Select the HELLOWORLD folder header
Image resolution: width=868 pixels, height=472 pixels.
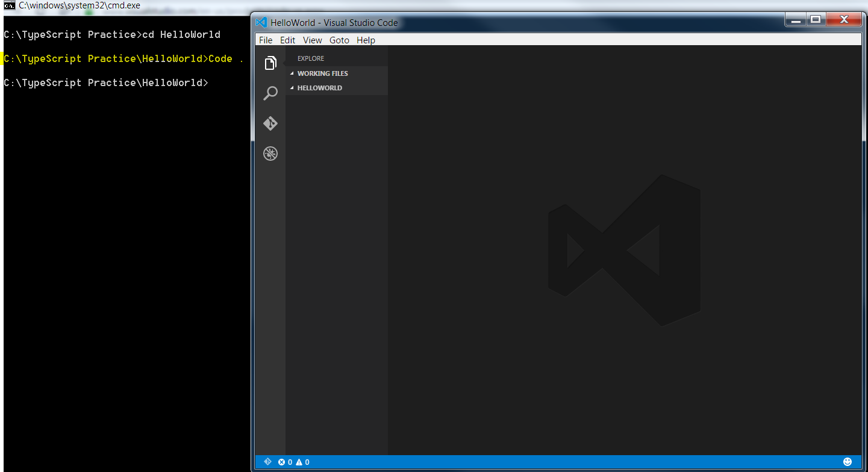(x=337, y=88)
